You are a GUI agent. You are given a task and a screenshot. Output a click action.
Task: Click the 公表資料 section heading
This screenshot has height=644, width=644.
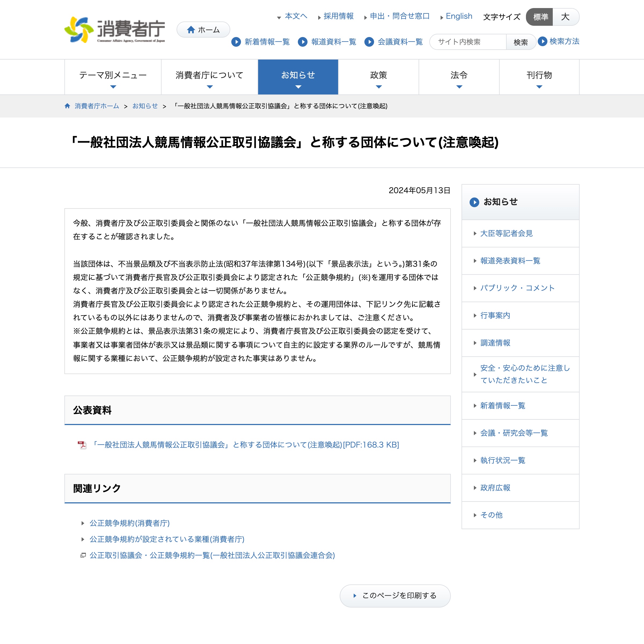point(257,410)
